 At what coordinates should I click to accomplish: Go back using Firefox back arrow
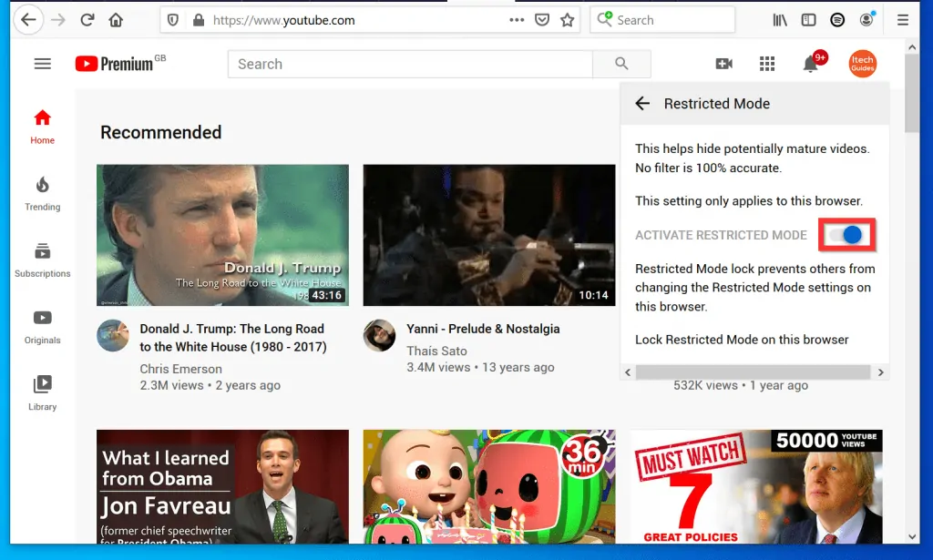28,20
